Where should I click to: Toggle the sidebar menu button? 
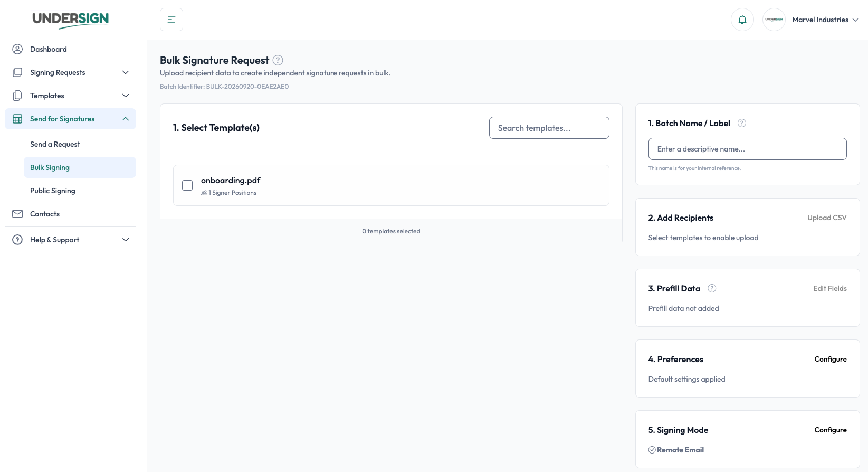171,20
